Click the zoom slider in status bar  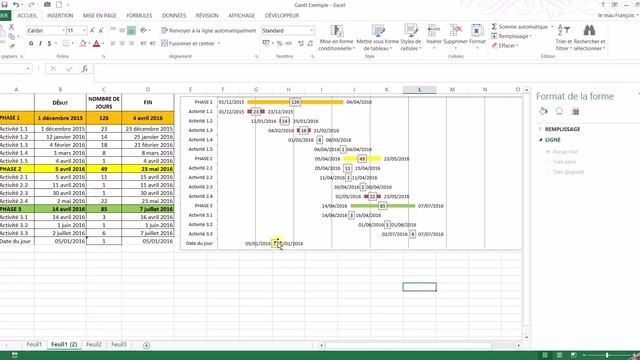[x=607, y=356]
